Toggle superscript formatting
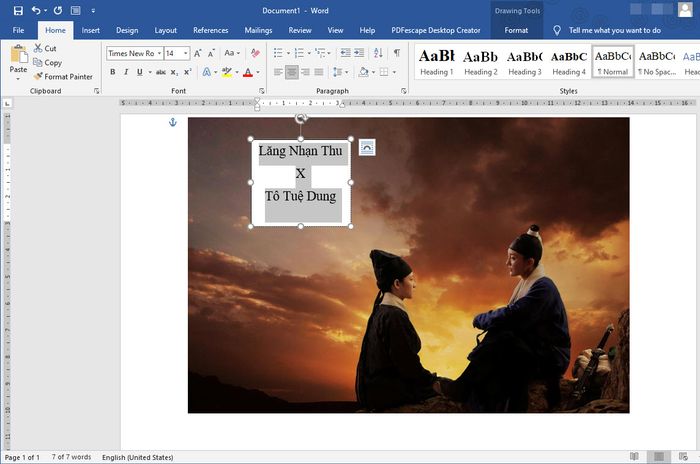700x464 pixels. [x=188, y=72]
